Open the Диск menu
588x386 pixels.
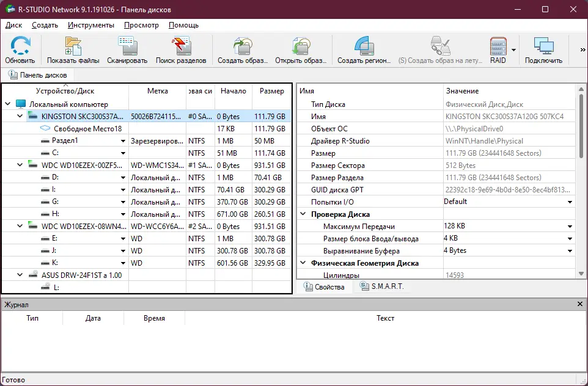point(14,25)
